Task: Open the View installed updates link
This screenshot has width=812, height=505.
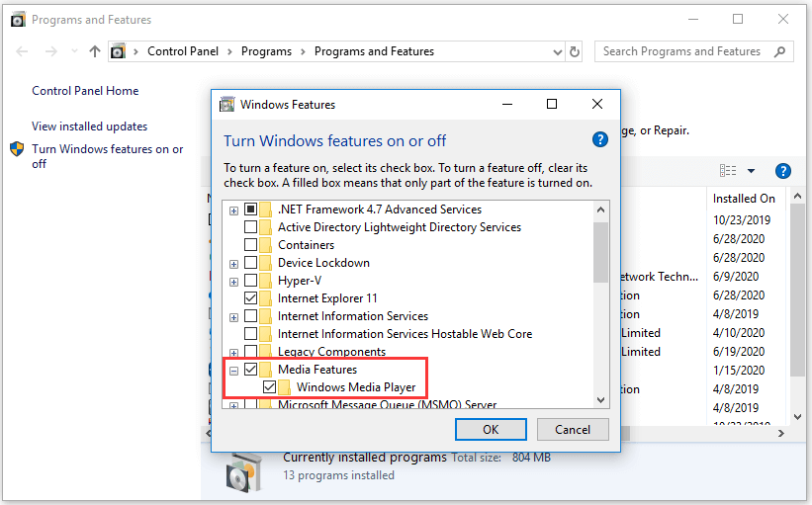Action: (89, 126)
